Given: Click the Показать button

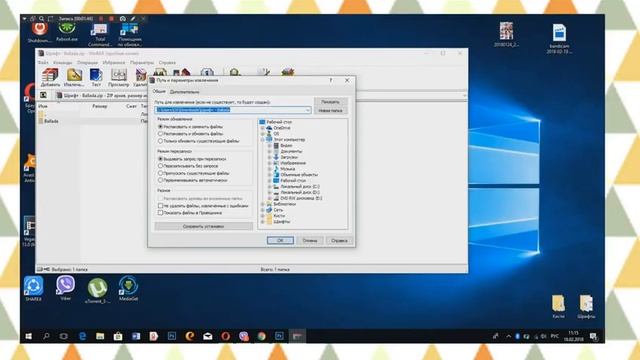Looking at the screenshot, I should coord(330,102).
